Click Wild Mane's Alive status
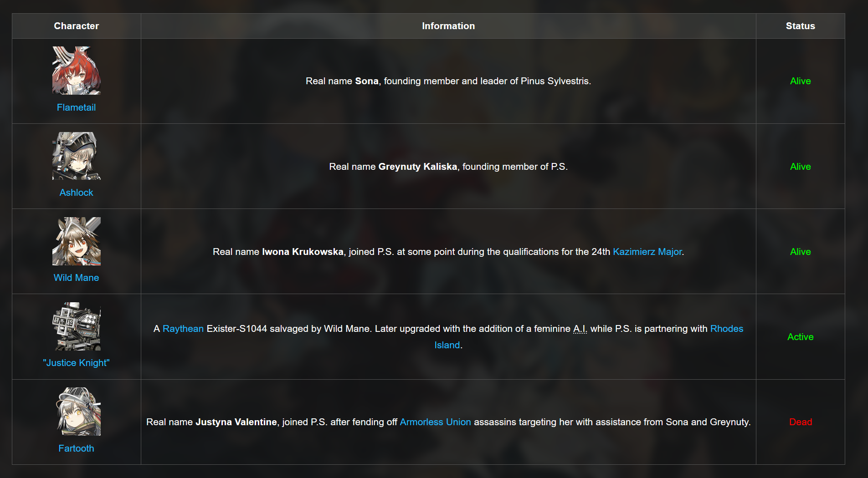Viewport: 868px width, 478px height. [801, 252]
